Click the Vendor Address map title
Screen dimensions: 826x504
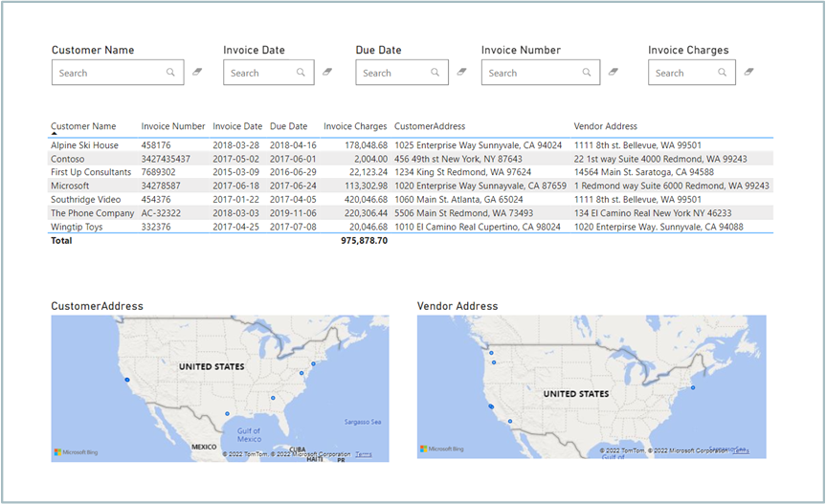click(x=458, y=306)
